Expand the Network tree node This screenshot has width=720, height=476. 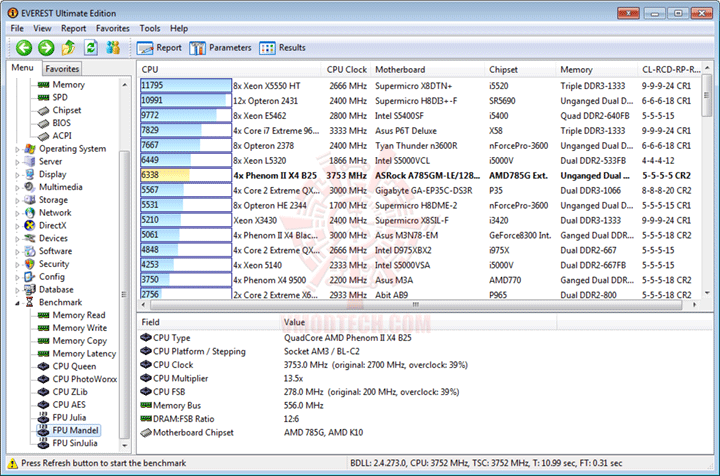pos(17,214)
